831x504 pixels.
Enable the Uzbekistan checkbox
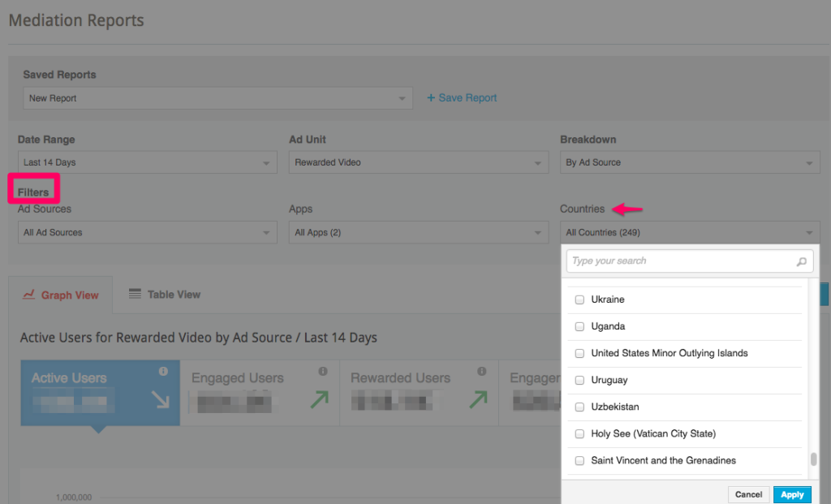579,407
